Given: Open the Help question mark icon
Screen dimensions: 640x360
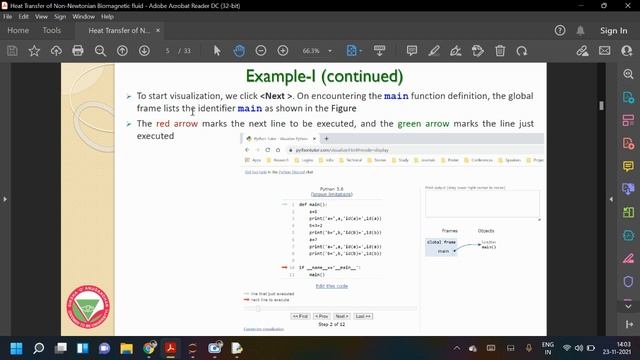Looking at the screenshot, I should click(x=560, y=30).
